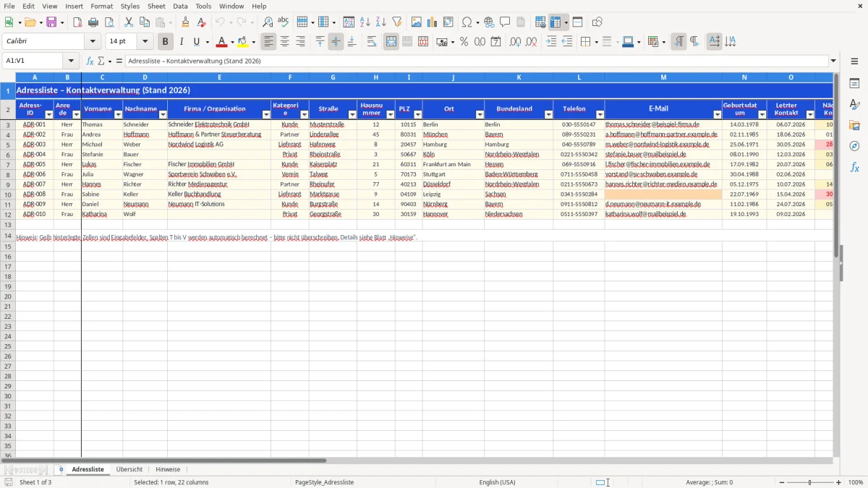Open the Format menu
This screenshot has width=868, height=488.
(x=101, y=6)
